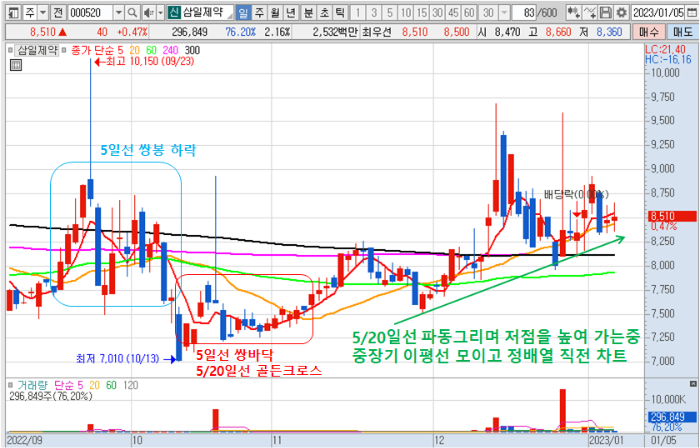Open the 주 market type dropdown arrow
700x448 pixels.
43,12
